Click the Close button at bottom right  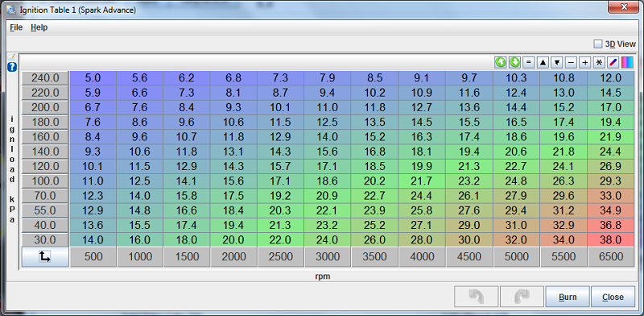tap(613, 297)
